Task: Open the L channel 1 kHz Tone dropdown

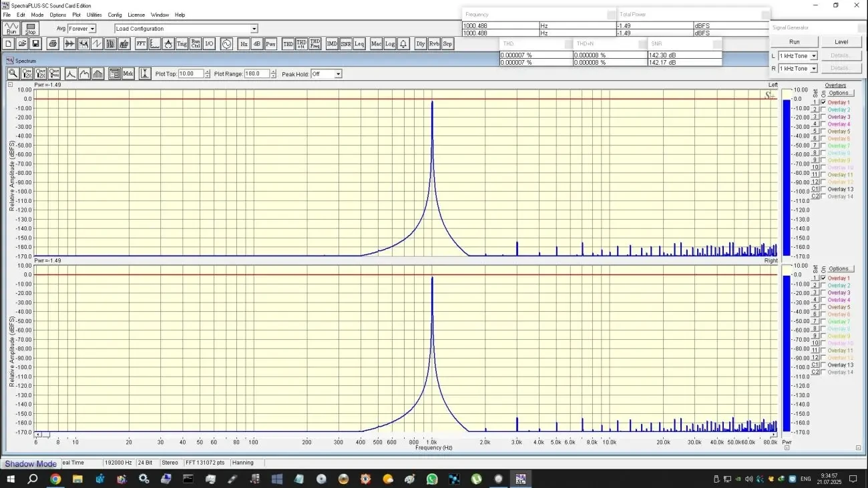Action: (x=813, y=56)
